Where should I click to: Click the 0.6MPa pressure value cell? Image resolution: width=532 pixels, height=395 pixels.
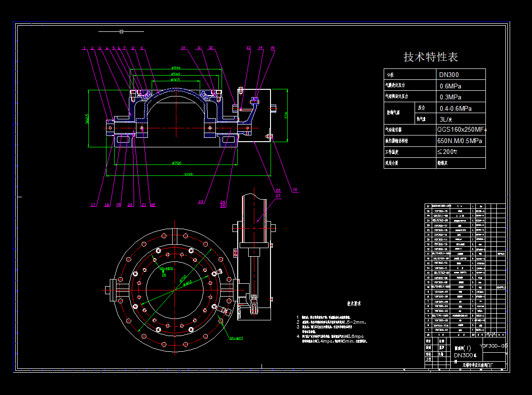tap(450, 86)
